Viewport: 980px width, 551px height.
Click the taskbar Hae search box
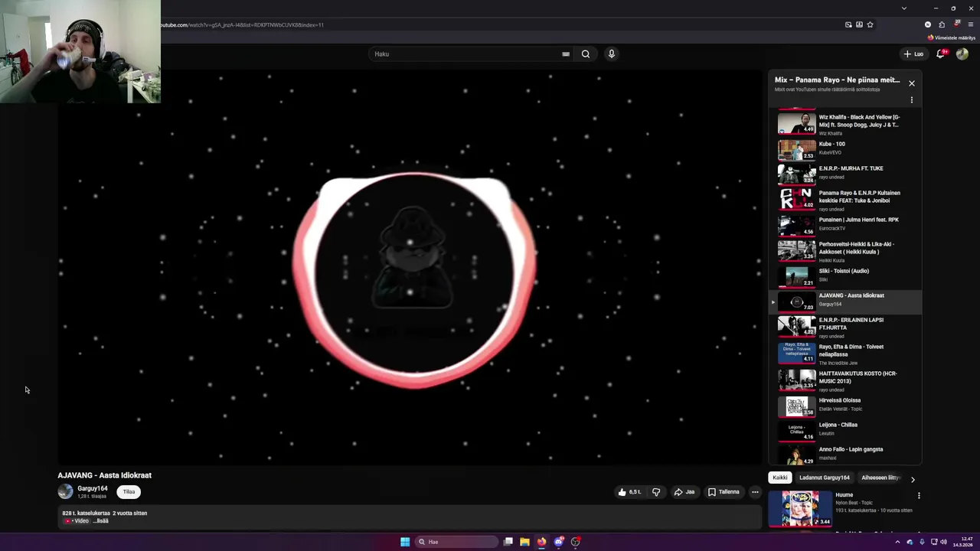point(456,542)
